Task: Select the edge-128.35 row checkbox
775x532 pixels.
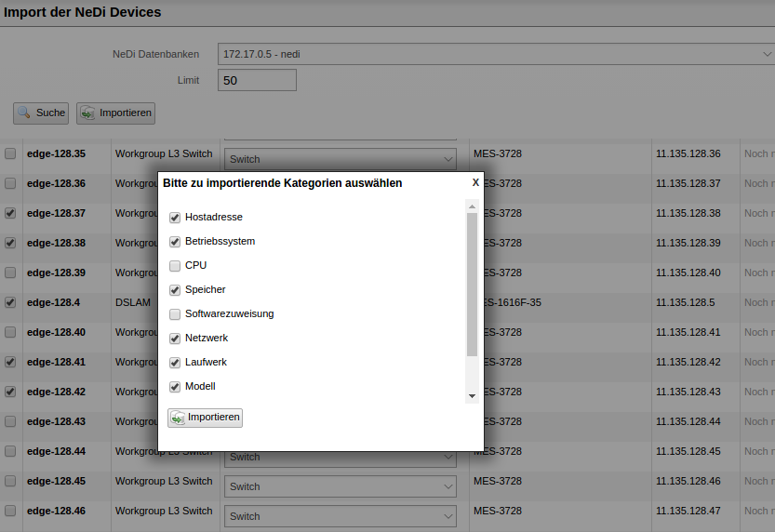Action: [10, 153]
